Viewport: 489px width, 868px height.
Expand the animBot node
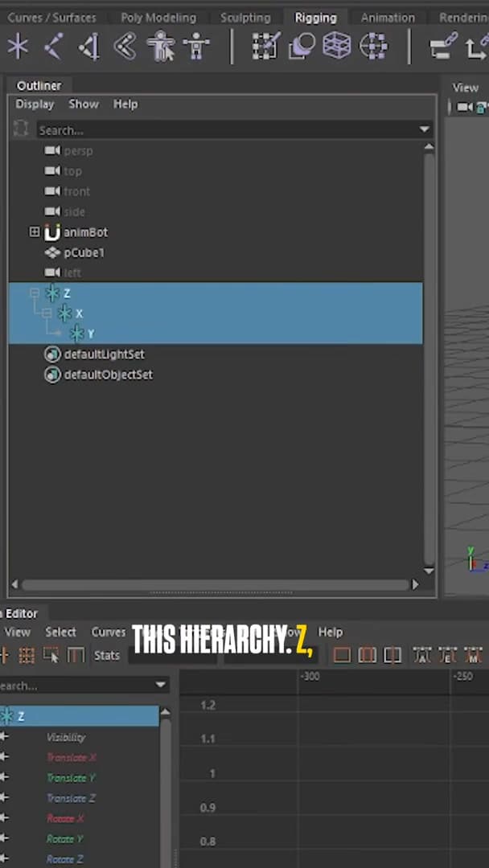[x=35, y=232]
